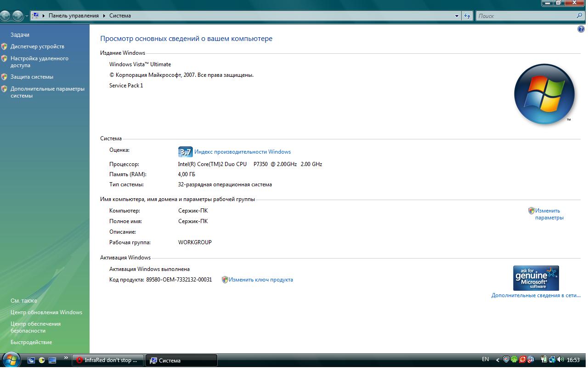The image size is (588, 368).
Task: Click the magnifier search icon
Action: [x=579, y=16]
